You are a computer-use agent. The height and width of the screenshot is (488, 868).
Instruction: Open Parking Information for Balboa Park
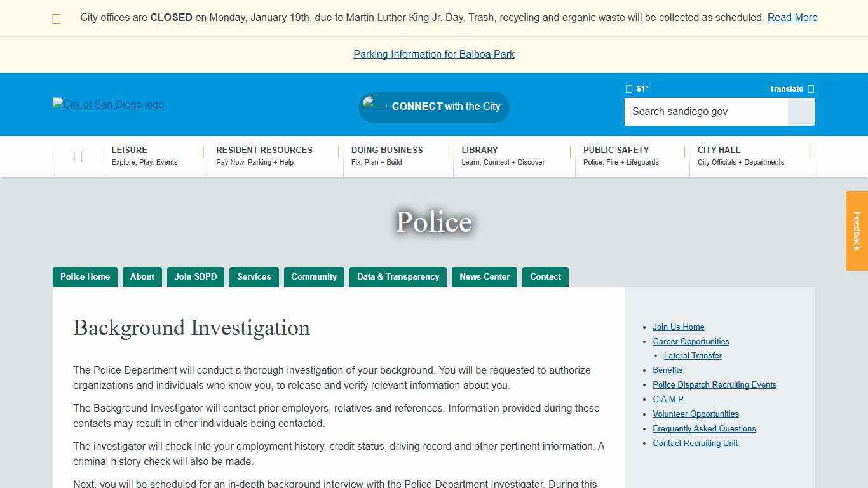[433, 54]
